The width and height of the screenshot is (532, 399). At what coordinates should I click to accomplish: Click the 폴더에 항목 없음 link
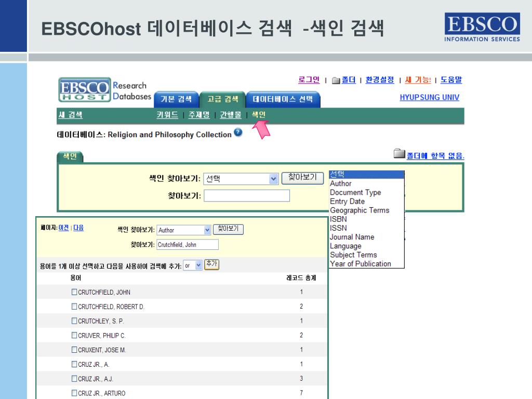[435, 156]
